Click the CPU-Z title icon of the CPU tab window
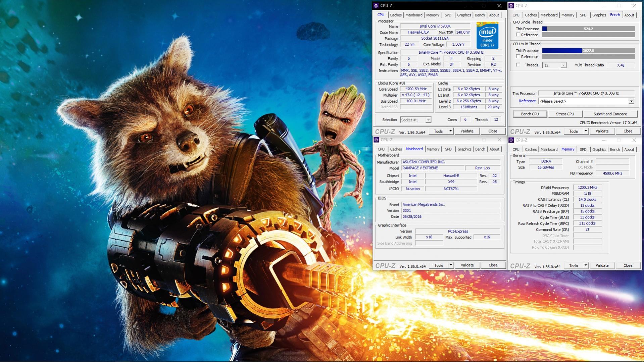 376,6
